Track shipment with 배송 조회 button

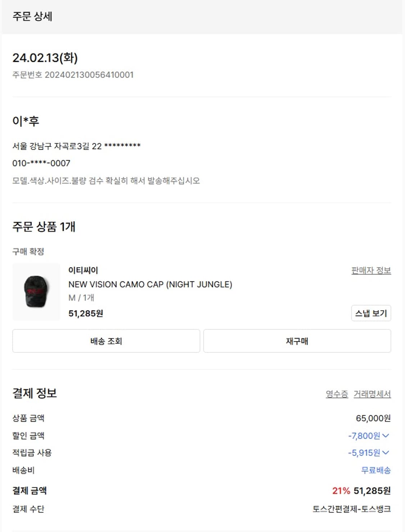(x=106, y=341)
